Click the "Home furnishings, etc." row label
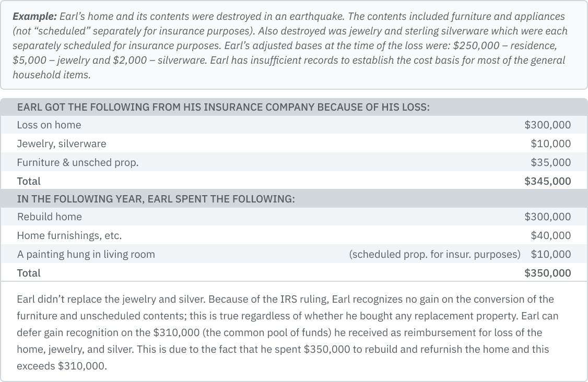Viewport: 588px width, 382px height. (69, 235)
